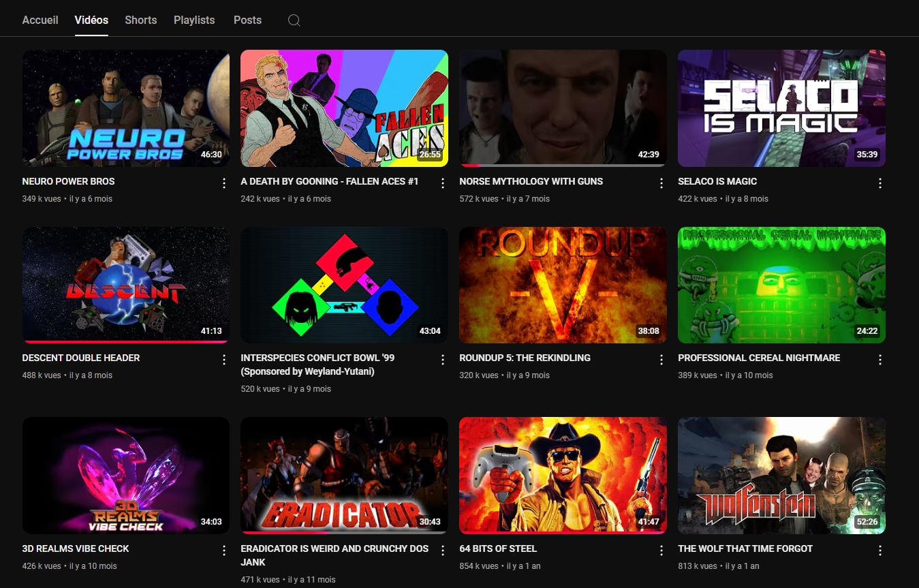The image size is (919, 588).
Task: Play the 3D Realms Vibe Check thumbnail
Action: [x=126, y=476]
